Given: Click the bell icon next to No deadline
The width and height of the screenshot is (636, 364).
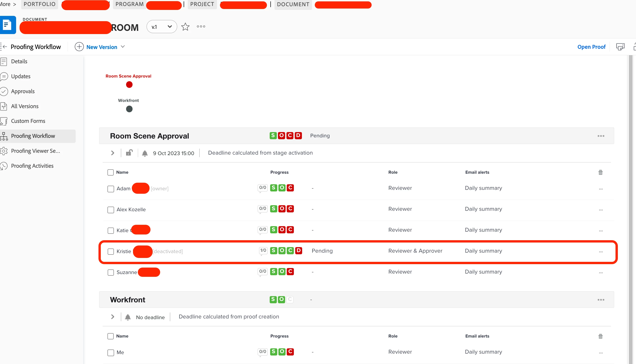Looking at the screenshot, I should (128, 317).
